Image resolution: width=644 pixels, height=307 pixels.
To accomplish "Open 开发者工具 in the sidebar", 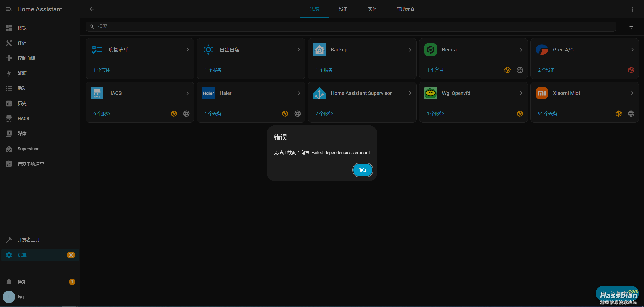I will tap(28, 240).
